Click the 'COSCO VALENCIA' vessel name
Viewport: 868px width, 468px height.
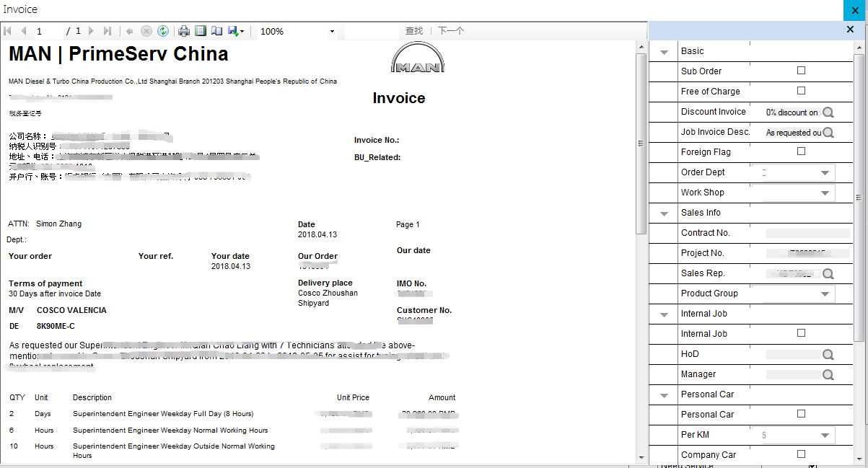[x=71, y=310]
